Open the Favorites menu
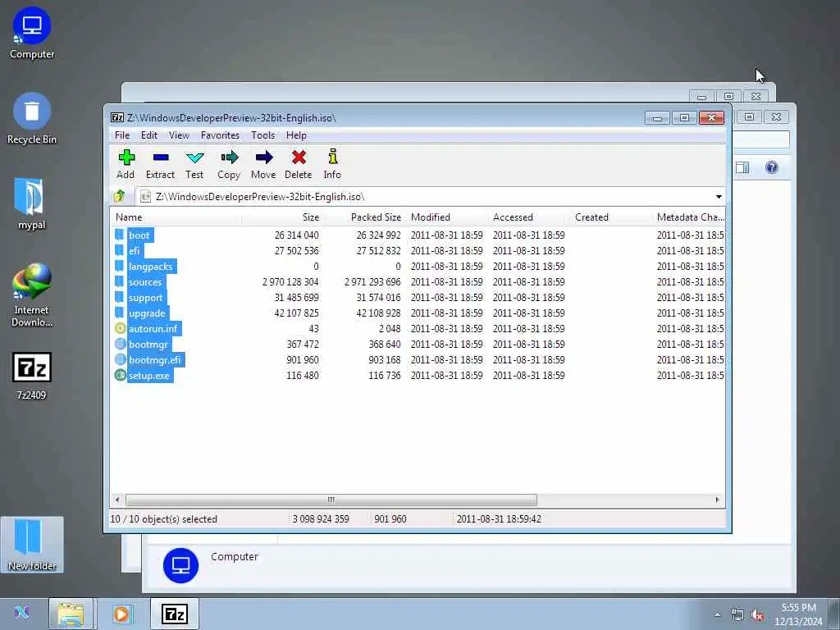The image size is (840, 630). (x=220, y=135)
